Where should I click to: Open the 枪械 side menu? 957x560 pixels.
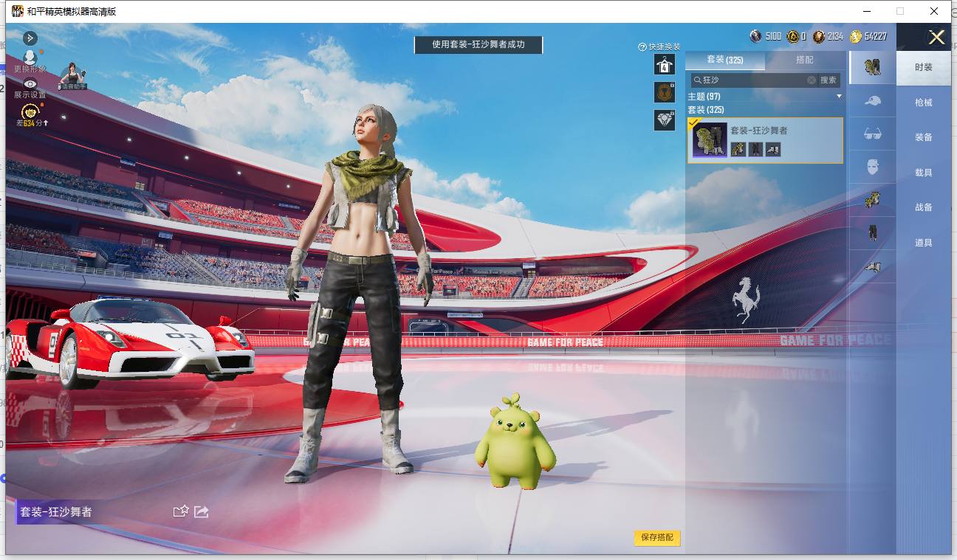tap(924, 103)
